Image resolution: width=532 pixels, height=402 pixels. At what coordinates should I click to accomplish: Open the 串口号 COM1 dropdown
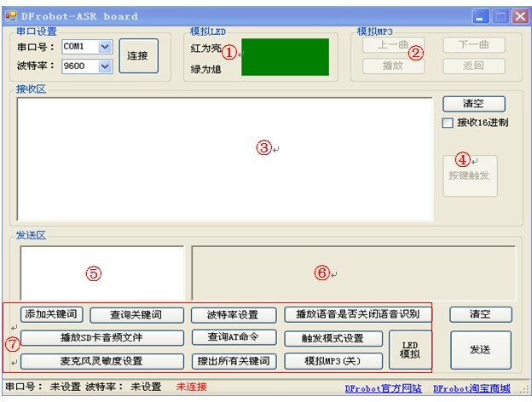coord(105,47)
